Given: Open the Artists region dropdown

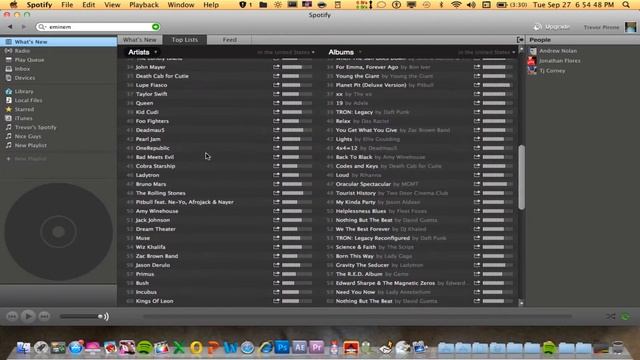Looking at the screenshot, I should (286, 52).
